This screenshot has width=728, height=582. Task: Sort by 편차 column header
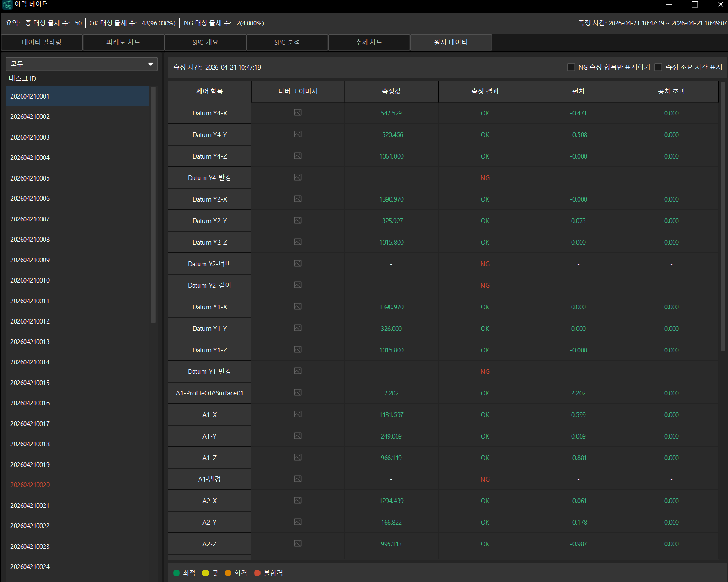[x=579, y=91]
